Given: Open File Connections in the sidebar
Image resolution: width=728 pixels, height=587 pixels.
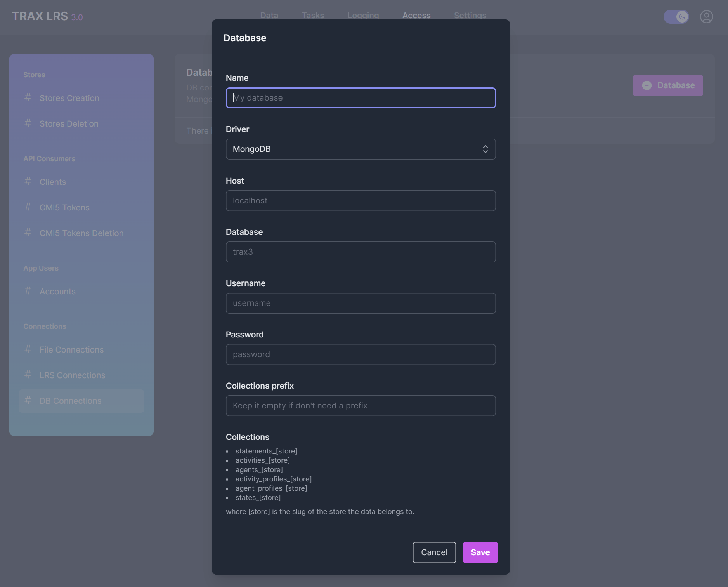Looking at the screenshot, I should pyautogui.click(x=71, y=349).
